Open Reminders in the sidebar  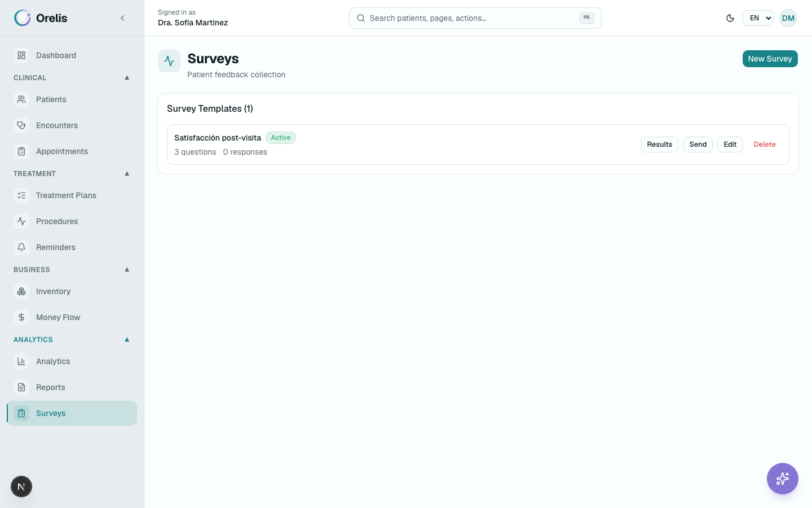click(72, 247)
